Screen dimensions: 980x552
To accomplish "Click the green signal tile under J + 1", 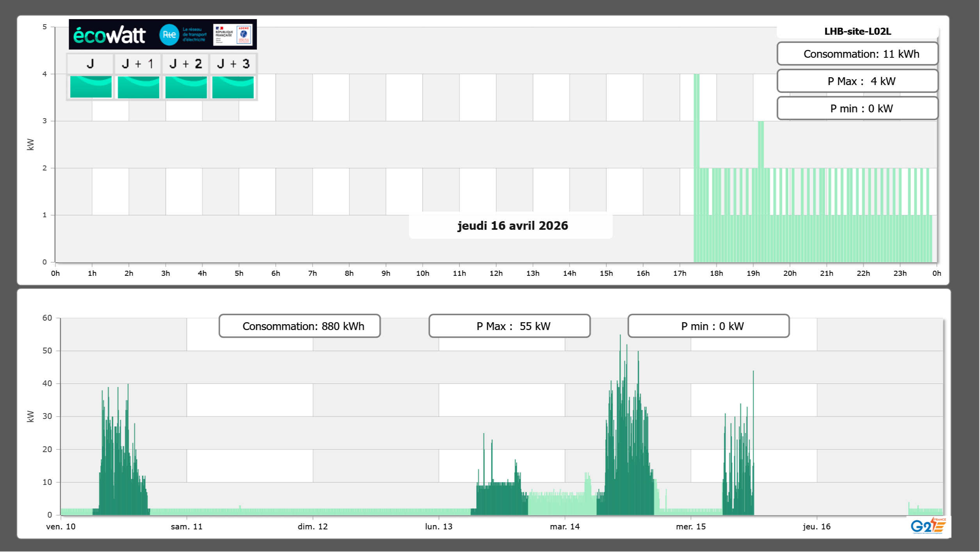I will coord(138,87).
